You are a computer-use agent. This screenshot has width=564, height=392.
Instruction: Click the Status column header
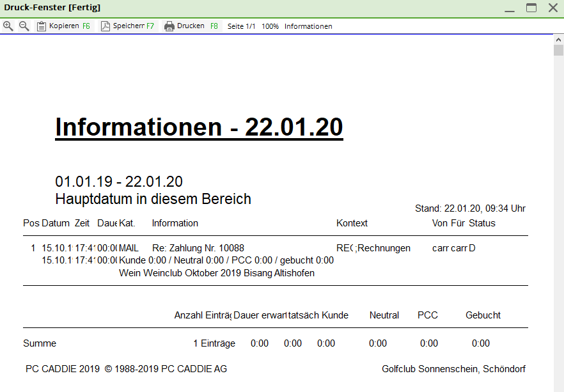tap(482, 223)
